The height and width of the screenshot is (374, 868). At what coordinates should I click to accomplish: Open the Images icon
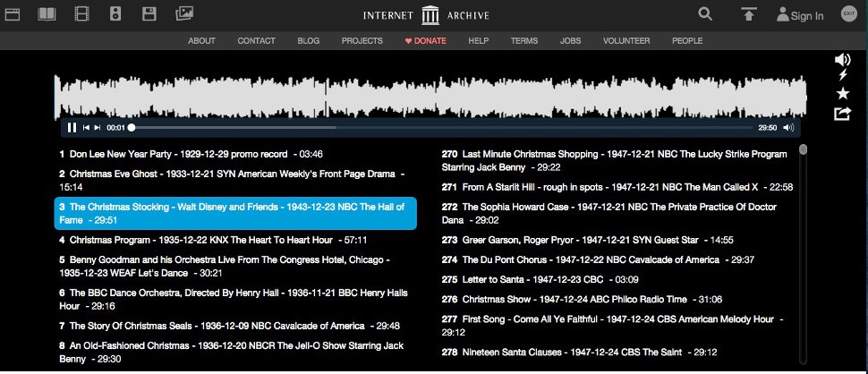tap(183, 13)
